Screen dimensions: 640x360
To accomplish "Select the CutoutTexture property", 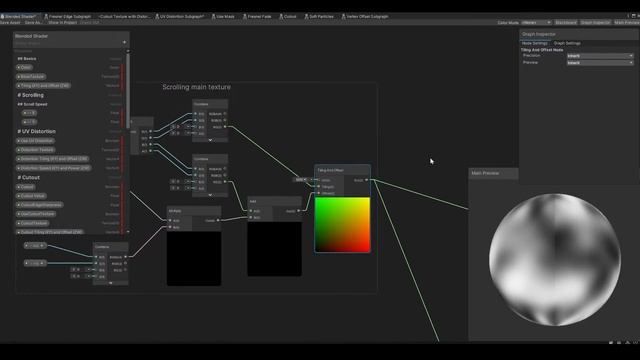I will (x=33, y=223).
